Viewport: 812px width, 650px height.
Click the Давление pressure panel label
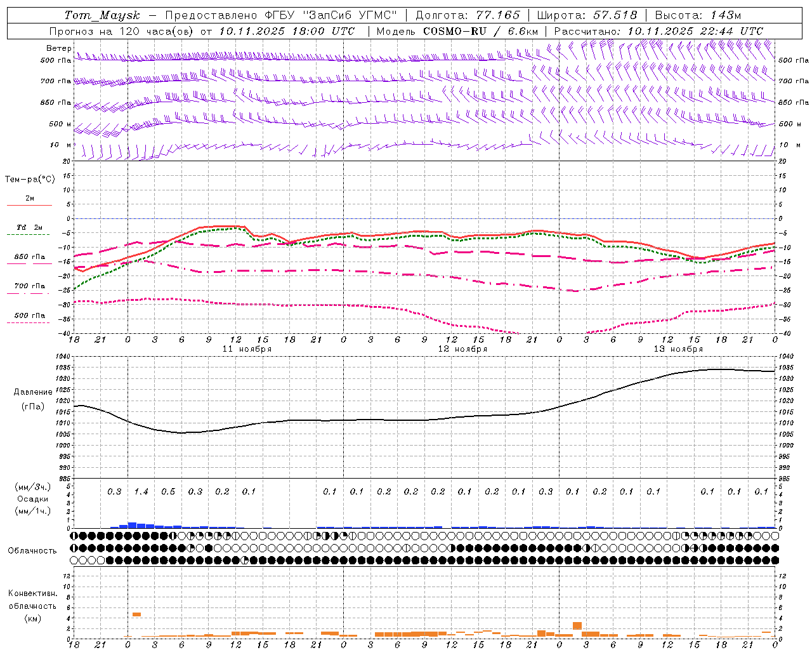pyautogui.click(x=33, y=392)
